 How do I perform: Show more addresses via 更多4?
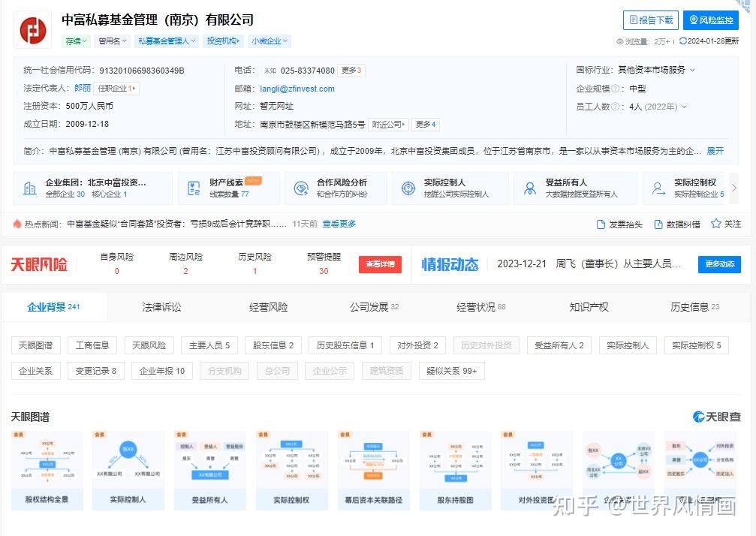point(426,125)
